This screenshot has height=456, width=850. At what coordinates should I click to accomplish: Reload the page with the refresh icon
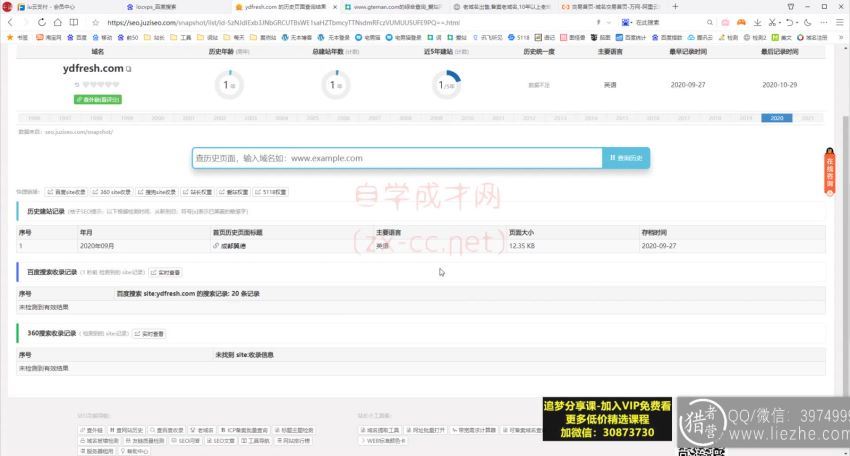click(x=42, y=22)
